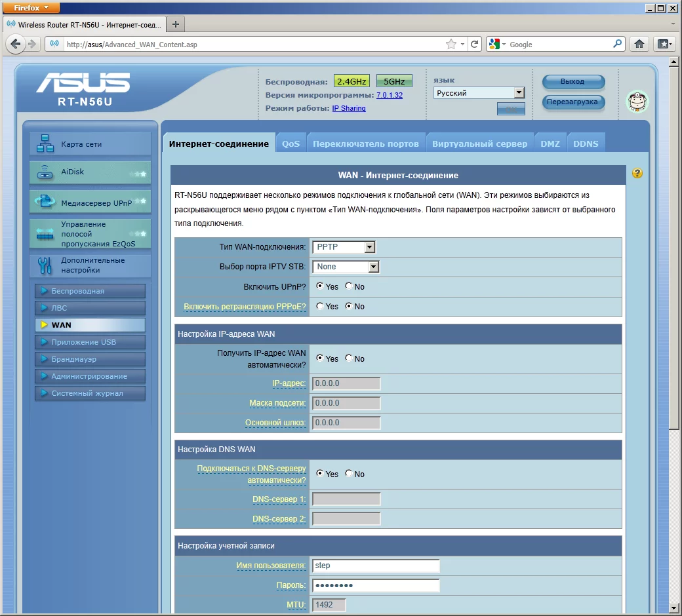Click the browser address bar URL

[252, 45]
